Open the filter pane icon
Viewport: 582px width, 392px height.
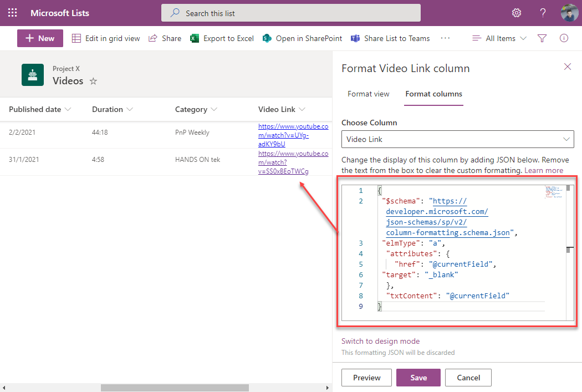542,38
